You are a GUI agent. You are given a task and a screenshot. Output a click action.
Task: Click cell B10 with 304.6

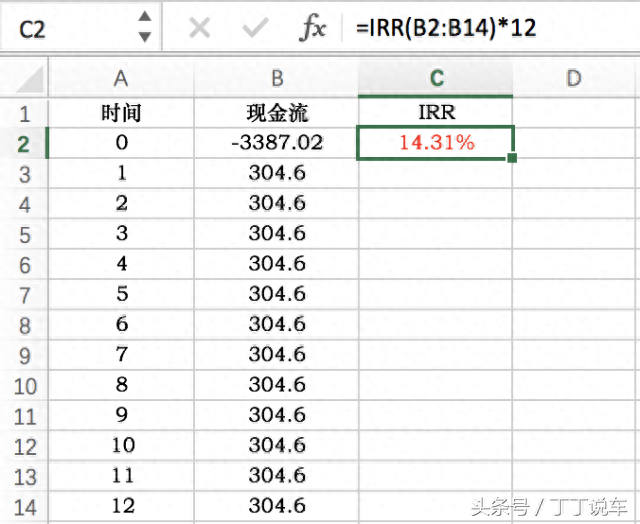(277, 385)
